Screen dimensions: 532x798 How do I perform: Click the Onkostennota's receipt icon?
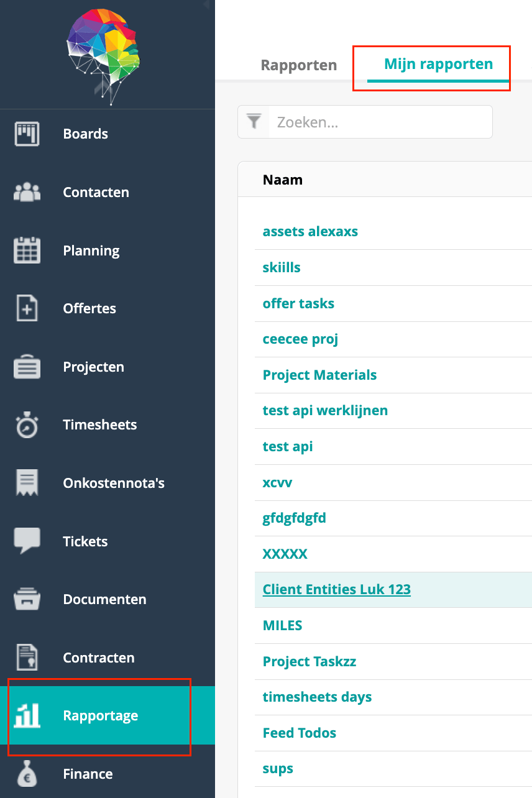[x=27, y=483]
